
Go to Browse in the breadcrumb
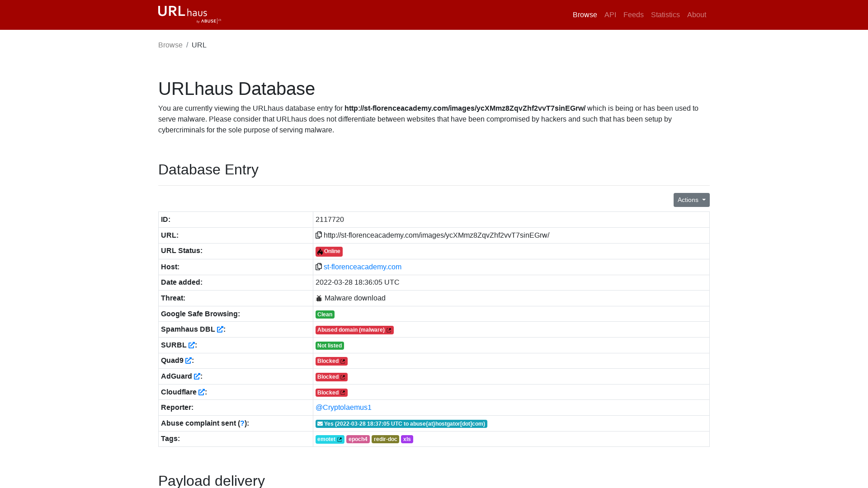click(170, 45)
